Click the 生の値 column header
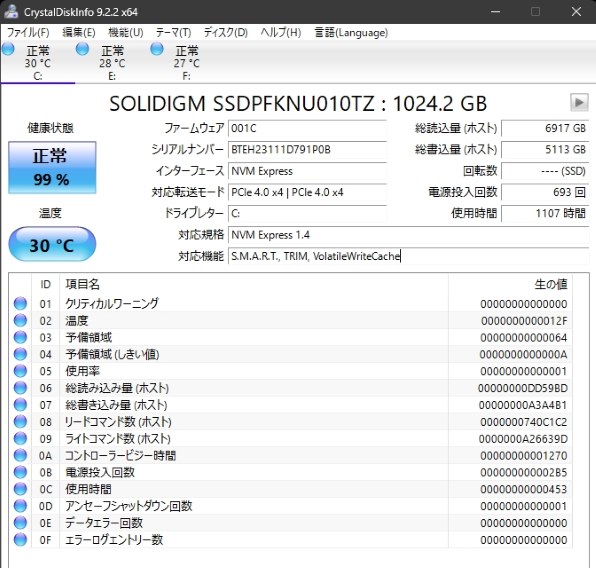 coord(550,284)
